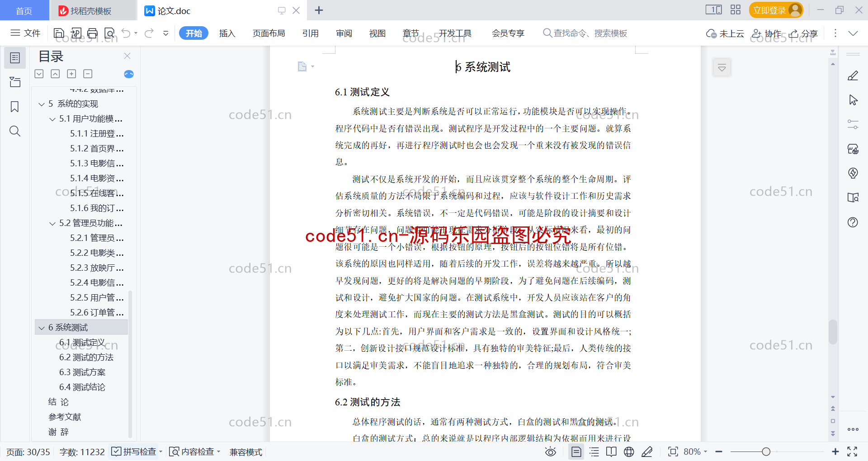Viewport: 868px width, 461px height.
Task: Click the zoom slider handle
Action: tap(766, 452)
